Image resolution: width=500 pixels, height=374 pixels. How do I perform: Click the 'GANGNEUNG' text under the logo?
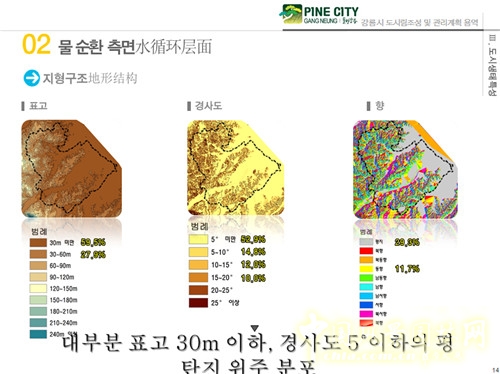tap(321, 21)
